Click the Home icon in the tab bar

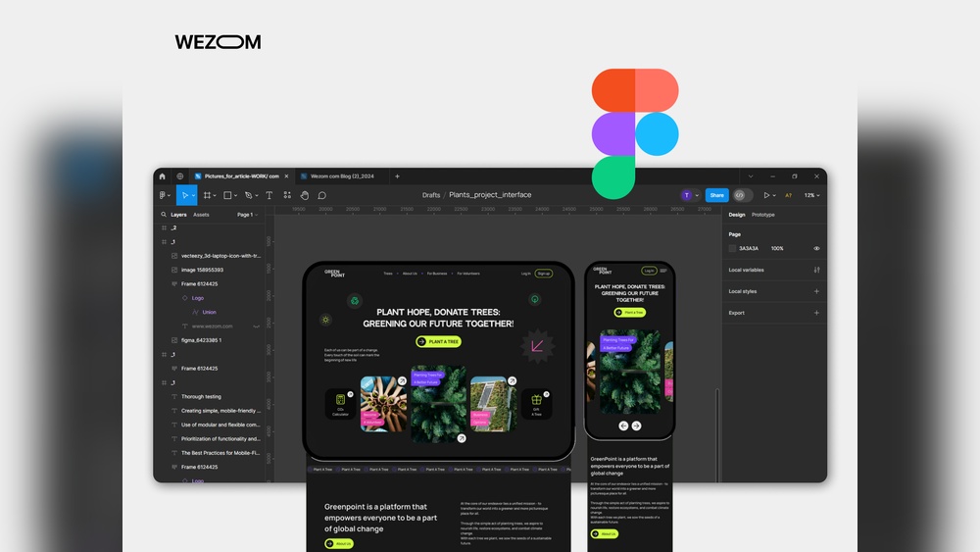pos(163,176)
